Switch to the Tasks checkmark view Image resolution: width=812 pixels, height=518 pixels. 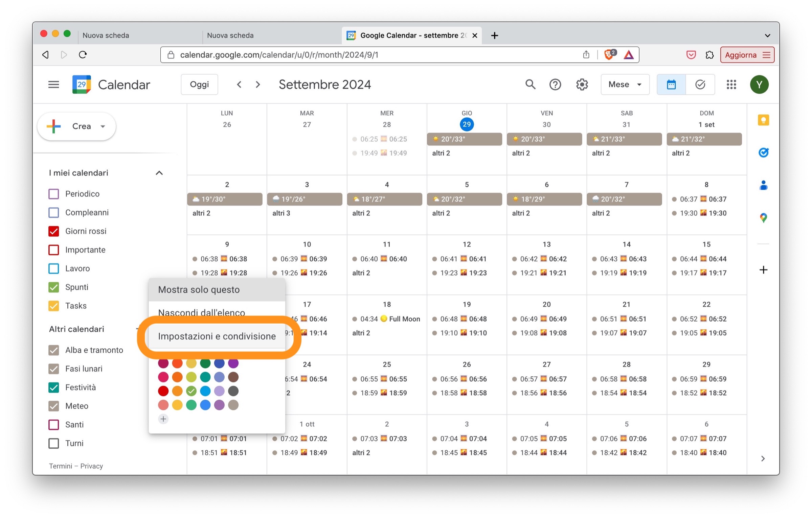coord(700,85)
